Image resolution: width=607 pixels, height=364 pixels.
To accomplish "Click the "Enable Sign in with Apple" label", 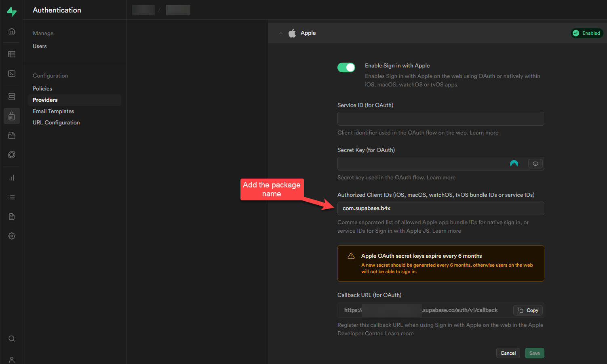I will coord(397,65).
